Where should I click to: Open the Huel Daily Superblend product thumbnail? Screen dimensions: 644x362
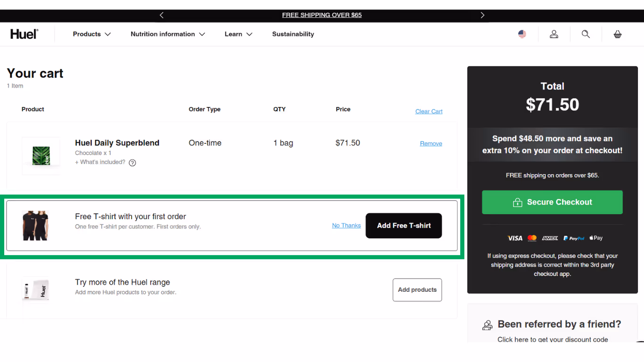pos(41,156)
